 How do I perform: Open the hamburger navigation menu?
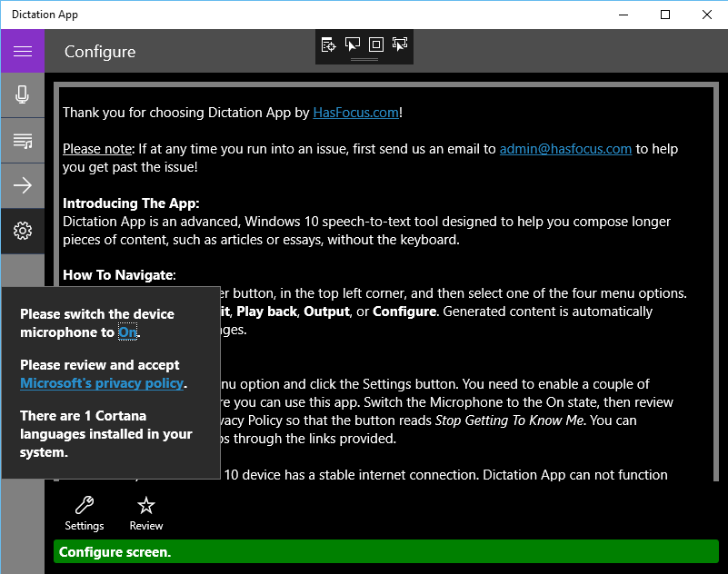click(x=23, y=51)
